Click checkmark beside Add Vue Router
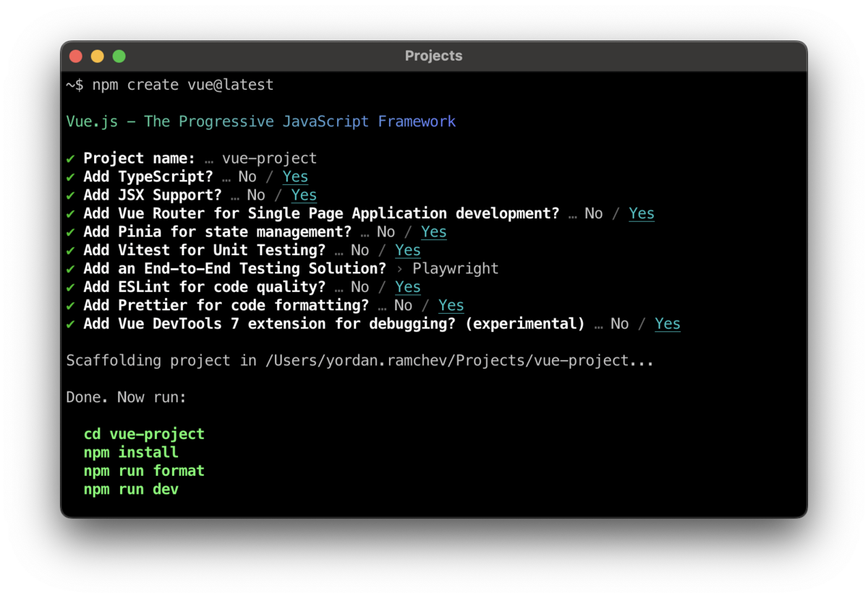The width and height of the screenshot is (868, 598). (x=70, y=213)
